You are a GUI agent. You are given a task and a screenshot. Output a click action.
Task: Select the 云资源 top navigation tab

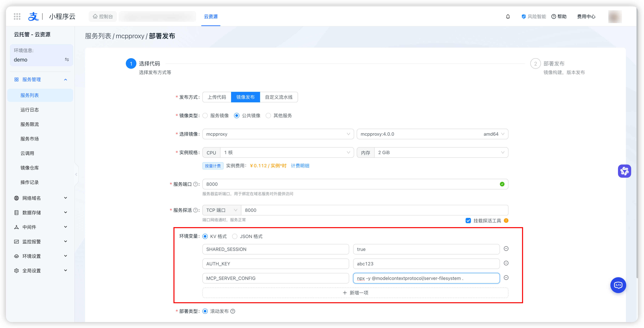pos(210,17)
